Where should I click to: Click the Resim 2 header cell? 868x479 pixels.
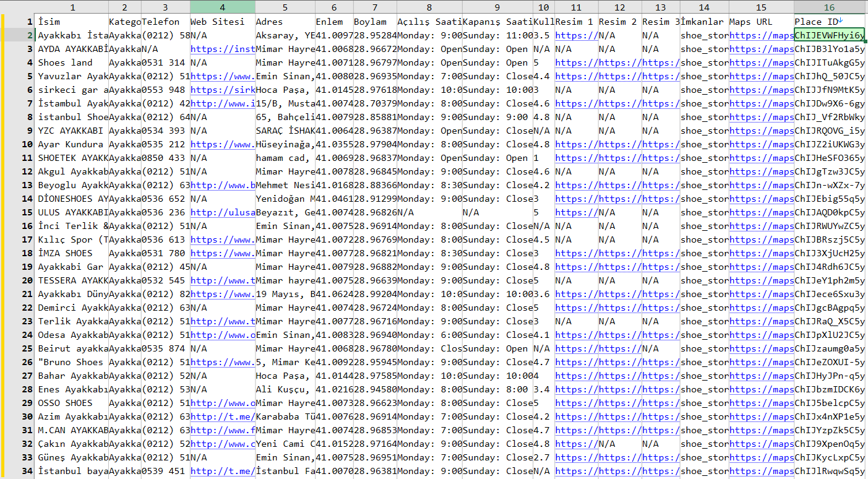[x=620, y=22]
